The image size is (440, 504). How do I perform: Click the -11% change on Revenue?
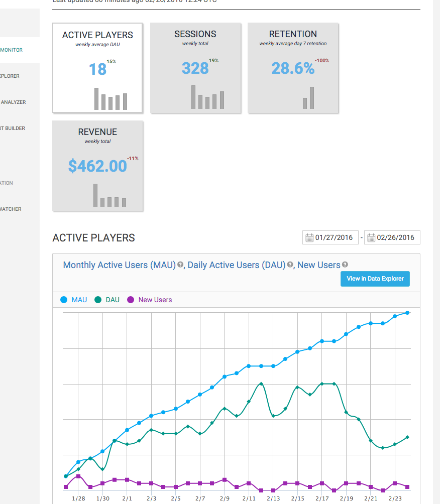[x=133, y=159]
